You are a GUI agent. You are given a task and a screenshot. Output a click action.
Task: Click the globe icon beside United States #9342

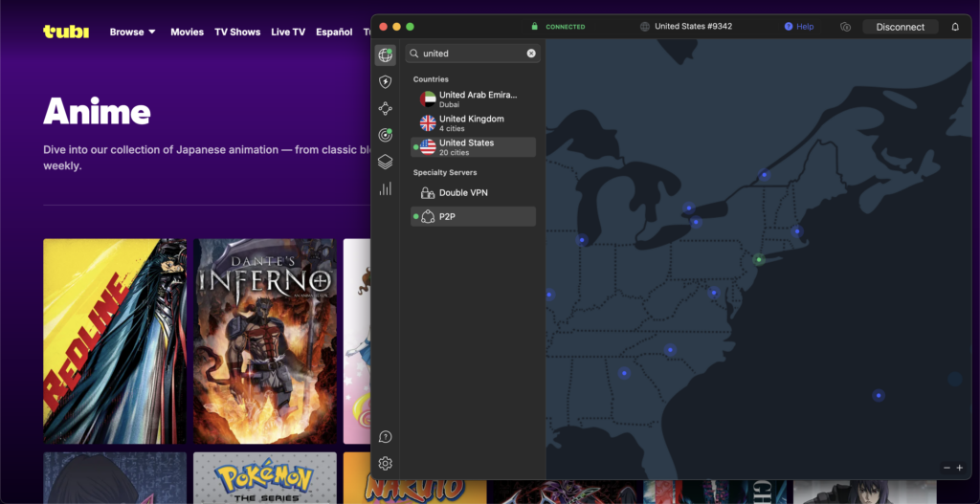645,27
